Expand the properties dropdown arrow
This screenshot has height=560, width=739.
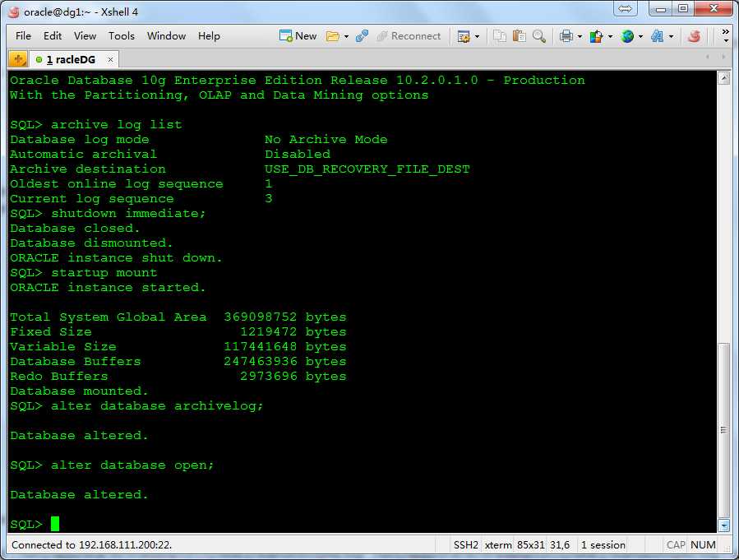[x=477, y=36]
